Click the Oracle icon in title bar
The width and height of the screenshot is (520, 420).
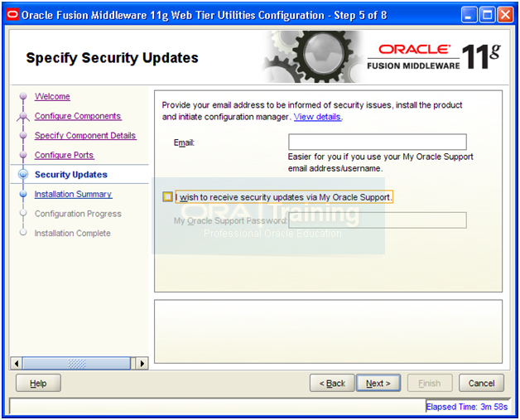click(12, 15)
